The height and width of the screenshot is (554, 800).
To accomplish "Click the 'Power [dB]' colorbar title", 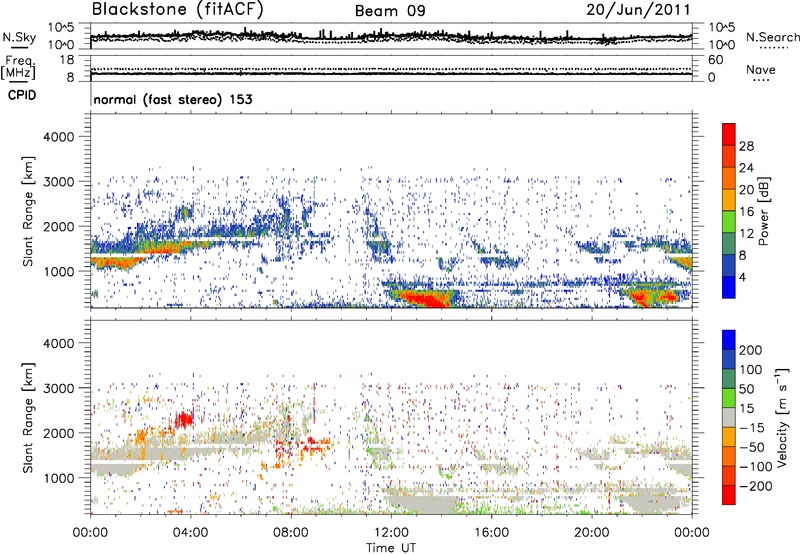I will coord(763,211).
